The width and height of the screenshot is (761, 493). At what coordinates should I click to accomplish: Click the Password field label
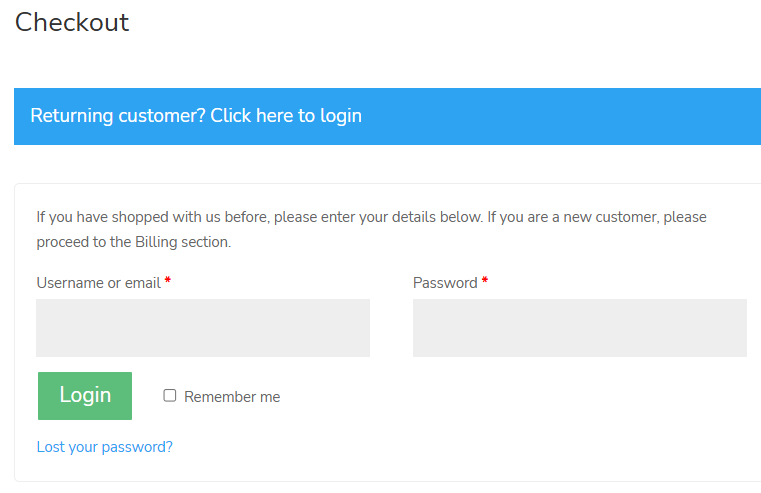(445, 283)
